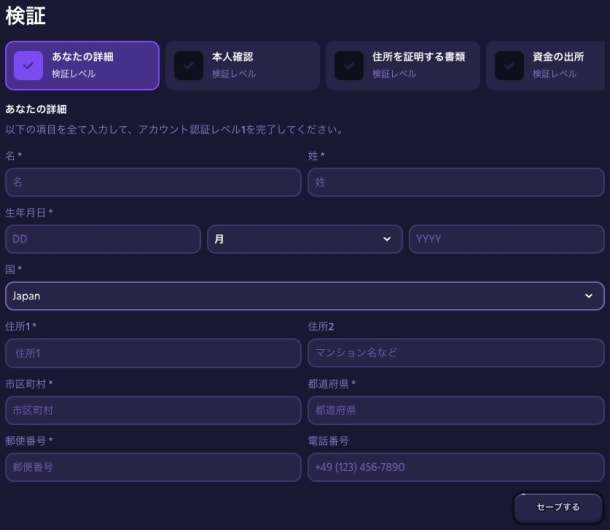Screen dimensions: 610x530
Task: Click the 郵便番号 label above postal field
Action: [x=29, y=441]
